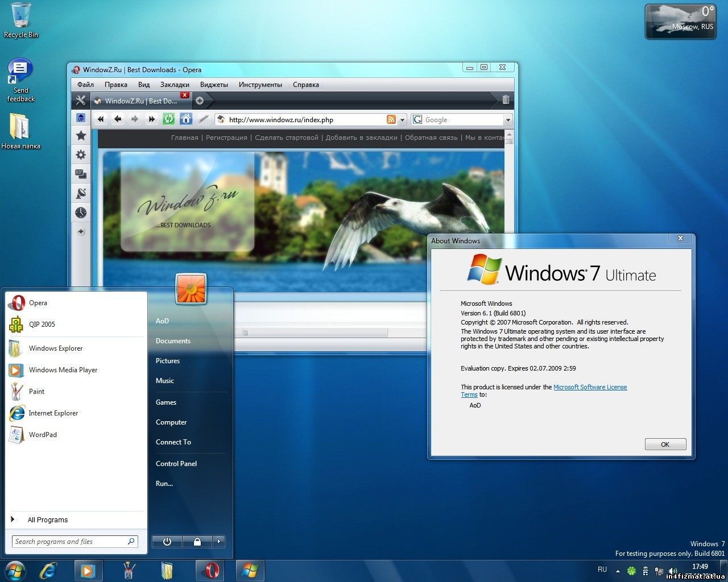Click the Start orb button
The image size is (728, 582).
point(15,571)
